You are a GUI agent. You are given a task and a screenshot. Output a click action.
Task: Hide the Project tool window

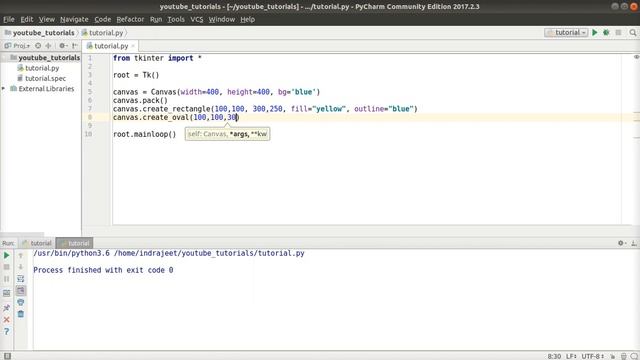[x=75, y=46]
